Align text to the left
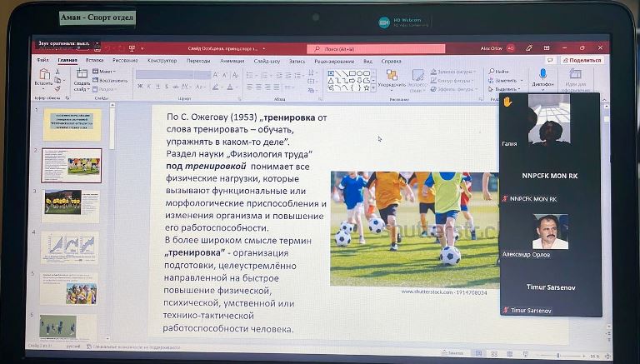Screen dimensions: 640x364 (x=249, y=87)
